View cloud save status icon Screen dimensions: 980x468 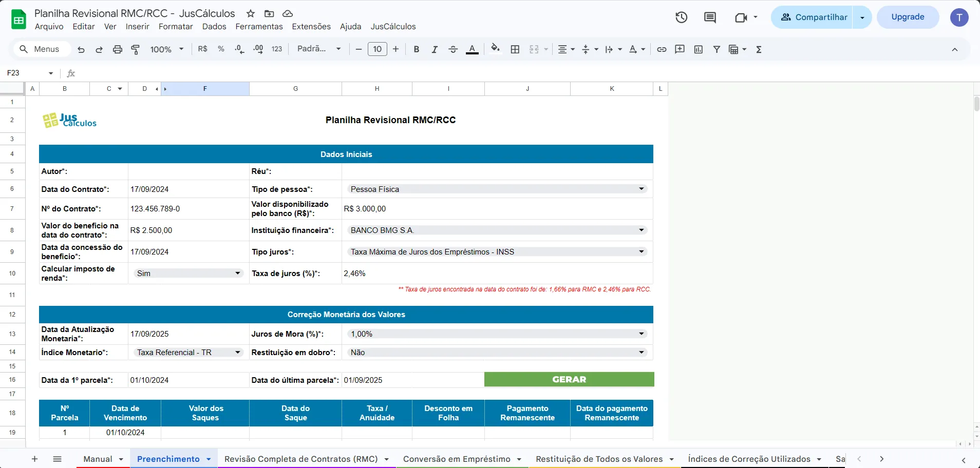click(288, 13)
